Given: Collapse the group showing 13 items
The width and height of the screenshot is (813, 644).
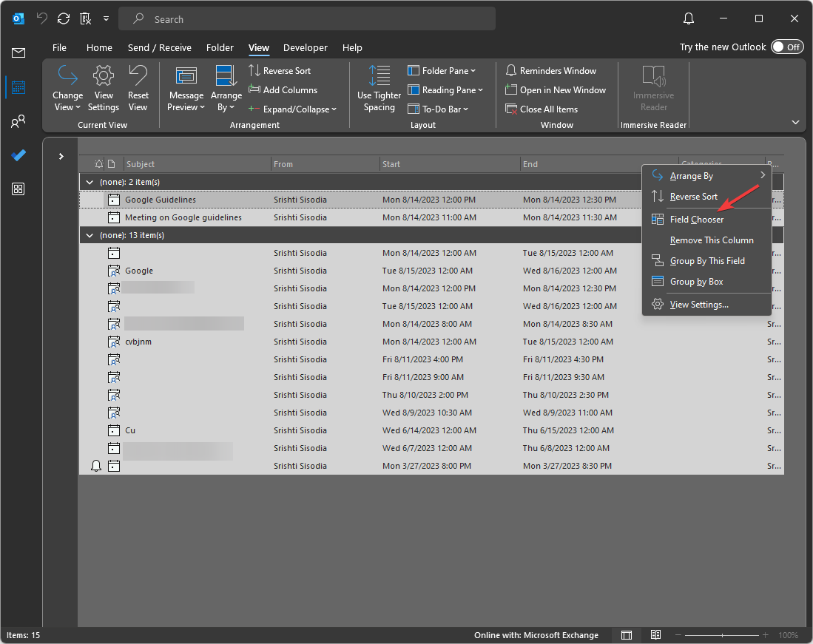Looking at the screenshot, I should (x=89, y=235).
